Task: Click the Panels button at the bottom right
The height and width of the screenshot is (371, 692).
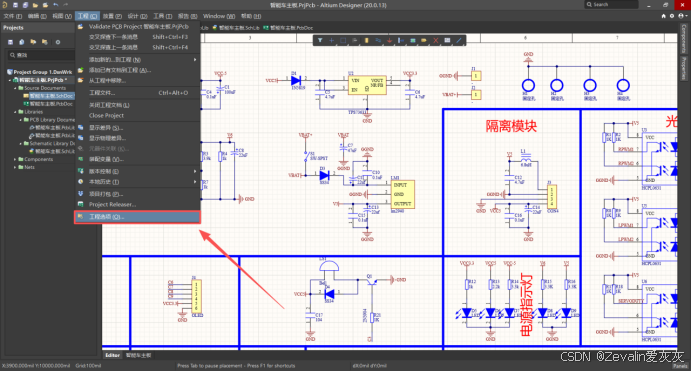Action: tap(680, 366)
